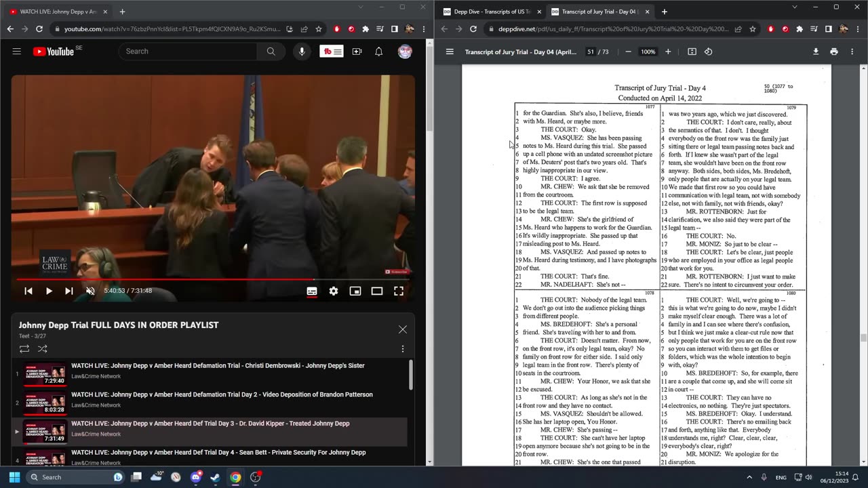Seek on the red video progress bar
The height and width of the screenshot is (488, 868).
coord(213,279)
